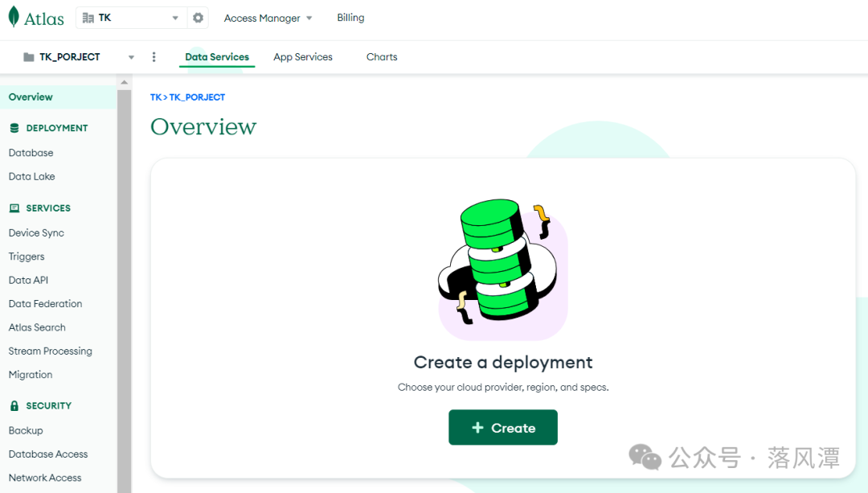Open Triggers in the sidebar
Viewport: 868px width, 493px height.
27,257
